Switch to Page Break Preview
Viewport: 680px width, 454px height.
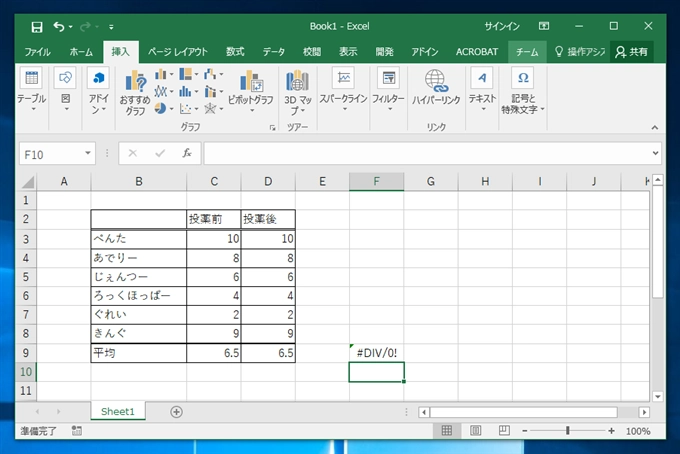[504, 431]
